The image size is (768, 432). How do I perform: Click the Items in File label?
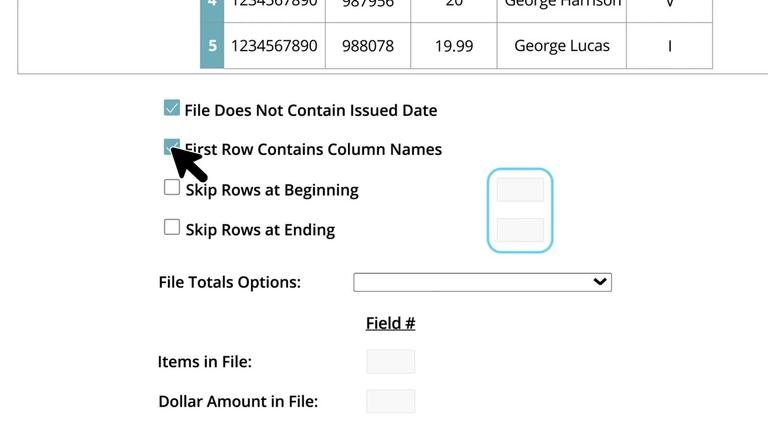click(205, 361)
